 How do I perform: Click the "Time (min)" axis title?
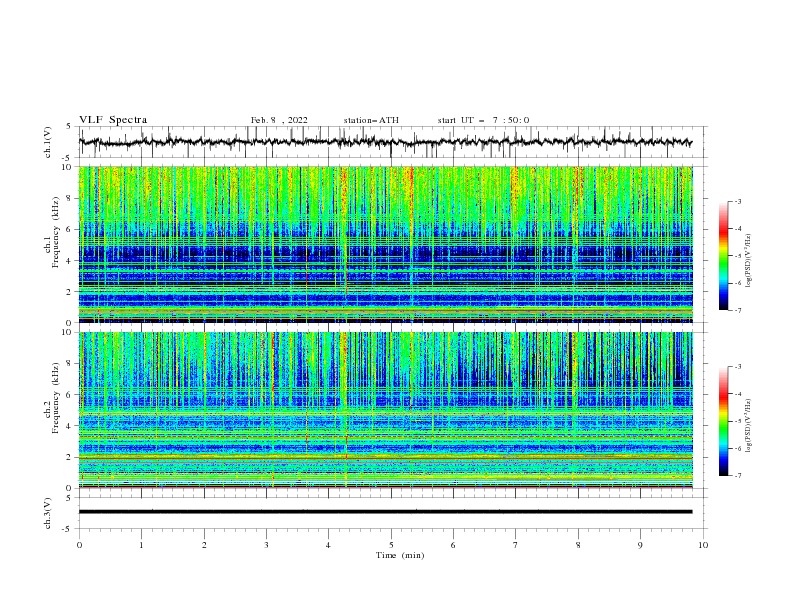tap(400, 555)
